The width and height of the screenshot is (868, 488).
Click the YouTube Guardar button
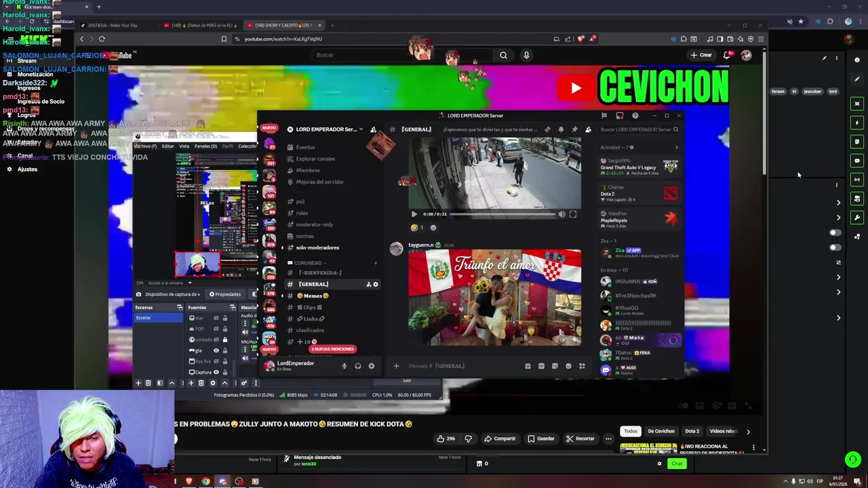pos(541,439)
